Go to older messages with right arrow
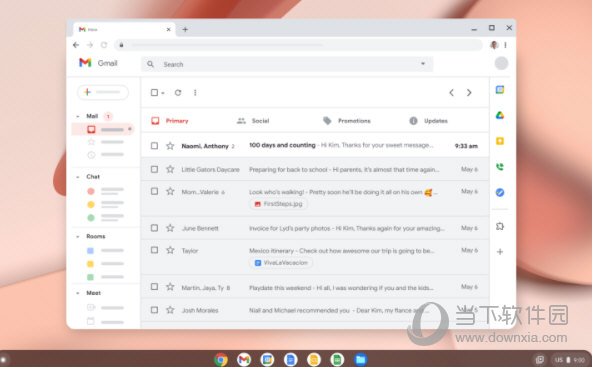This screenshot has height=367, width=592. 469,93
